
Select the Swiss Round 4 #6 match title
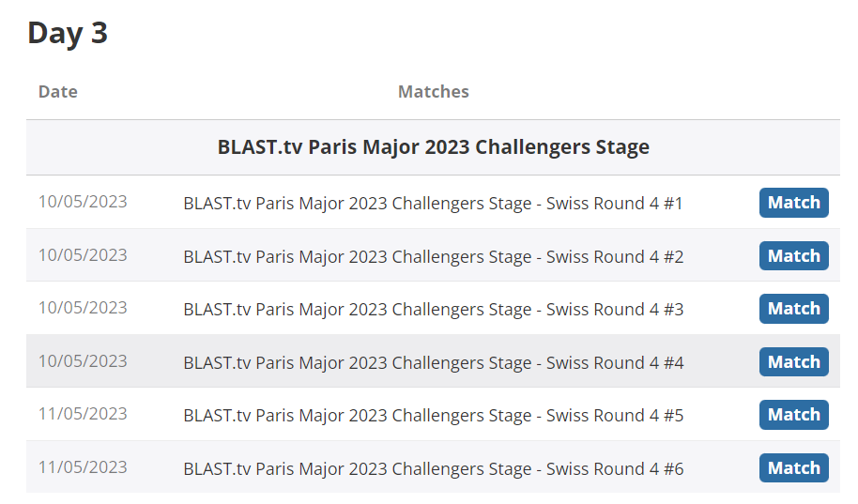434,469
